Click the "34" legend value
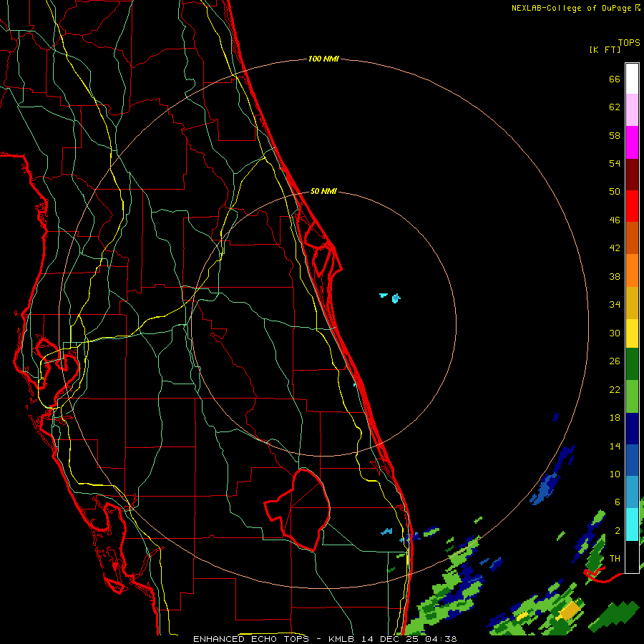644x644 pixels. coord(615,305)
